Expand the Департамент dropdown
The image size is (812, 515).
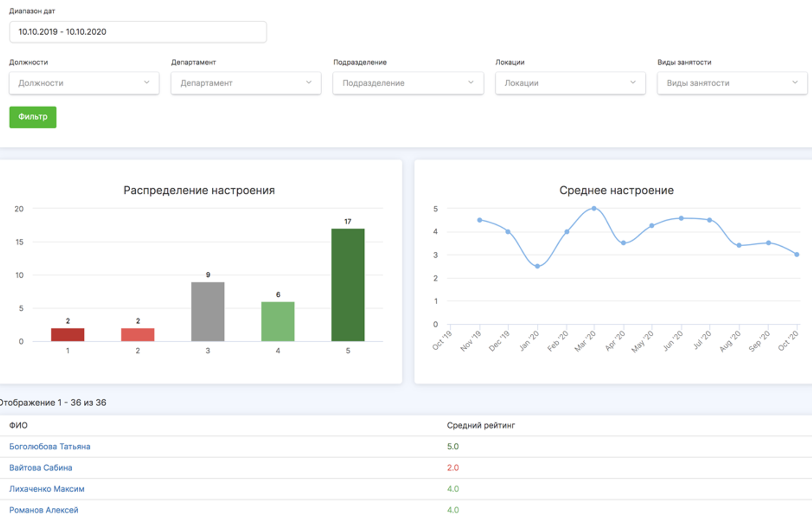coord(246,83)
